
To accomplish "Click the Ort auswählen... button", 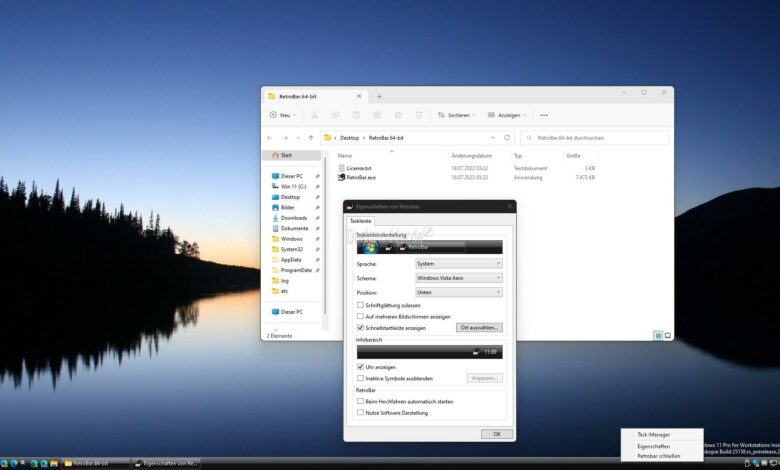I will [479, 327].
